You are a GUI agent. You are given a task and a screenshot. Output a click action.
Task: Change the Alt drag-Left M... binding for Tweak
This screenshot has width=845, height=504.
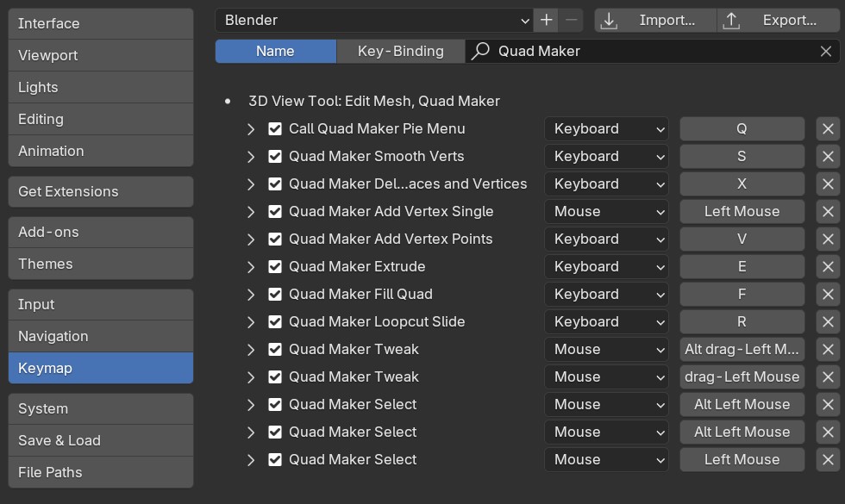pos(742,349)
